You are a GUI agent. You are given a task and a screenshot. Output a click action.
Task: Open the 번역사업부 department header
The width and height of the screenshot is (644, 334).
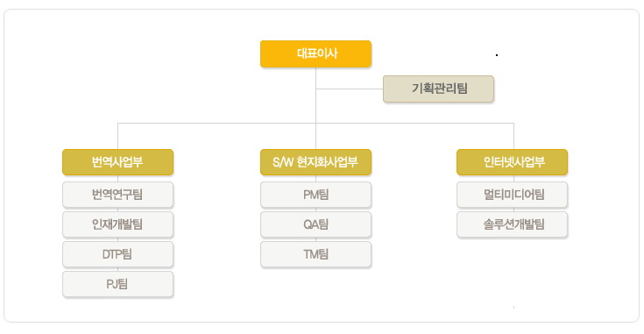pos(118,162)
